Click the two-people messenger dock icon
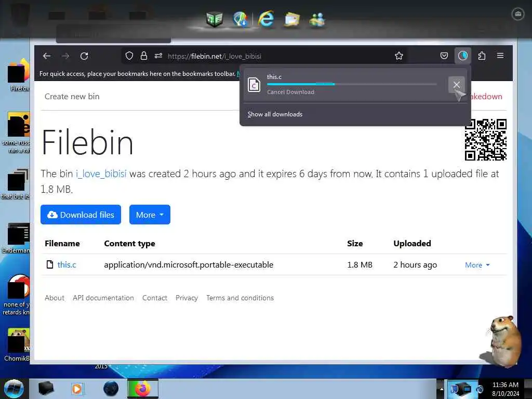 (x=317, y=19)
